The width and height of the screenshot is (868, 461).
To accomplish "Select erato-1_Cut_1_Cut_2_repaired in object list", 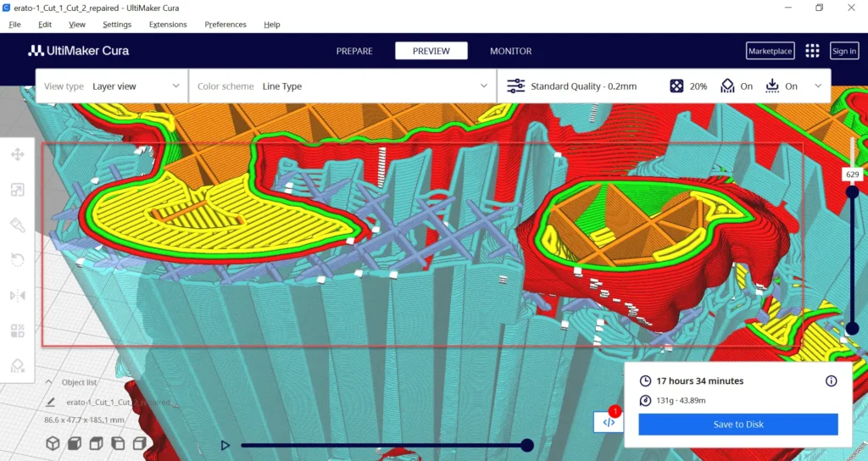I will point(119,403).
